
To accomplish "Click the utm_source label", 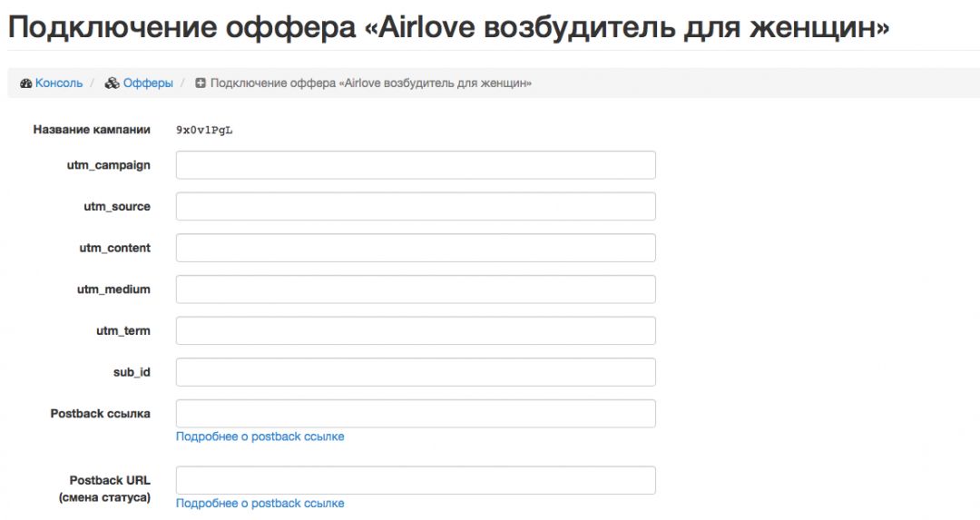I will [117, 207].
